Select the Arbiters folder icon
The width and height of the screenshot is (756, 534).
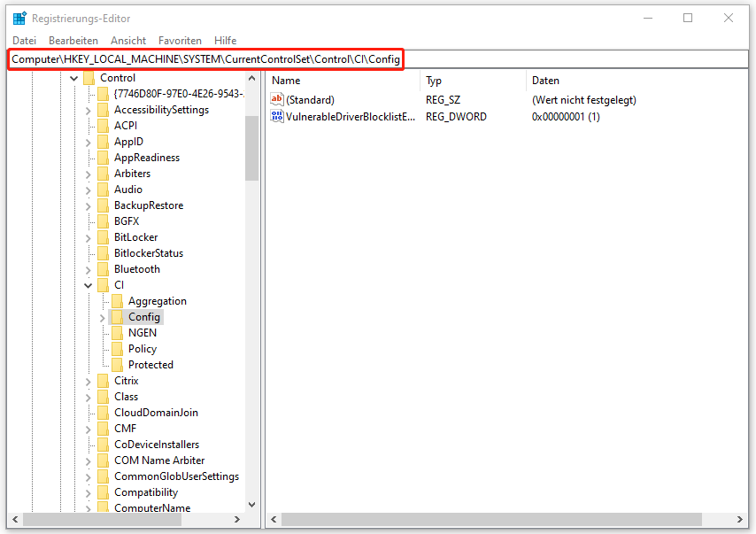click(103, 174)
